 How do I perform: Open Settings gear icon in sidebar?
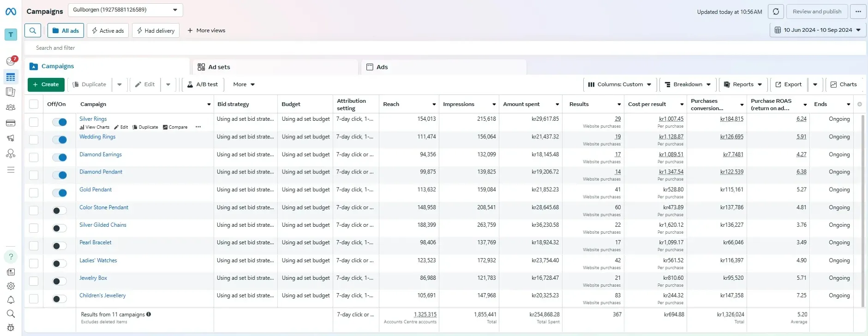11,286
